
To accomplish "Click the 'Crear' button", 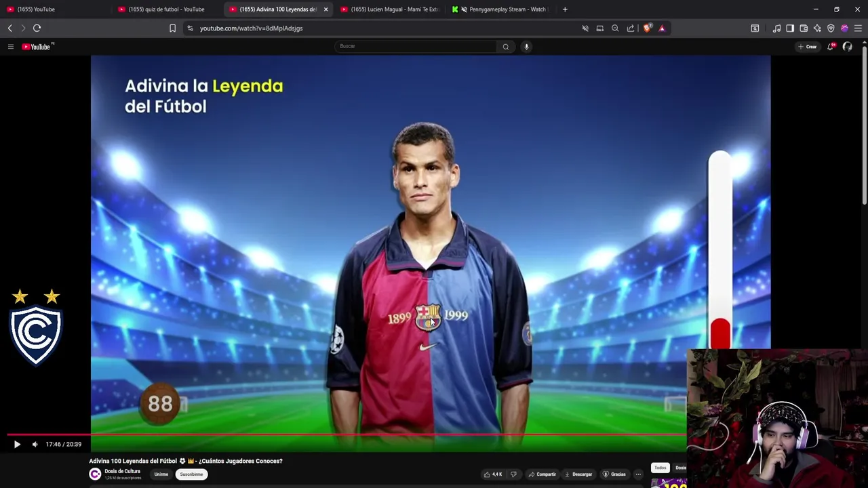I will click(x=808, y=47).
